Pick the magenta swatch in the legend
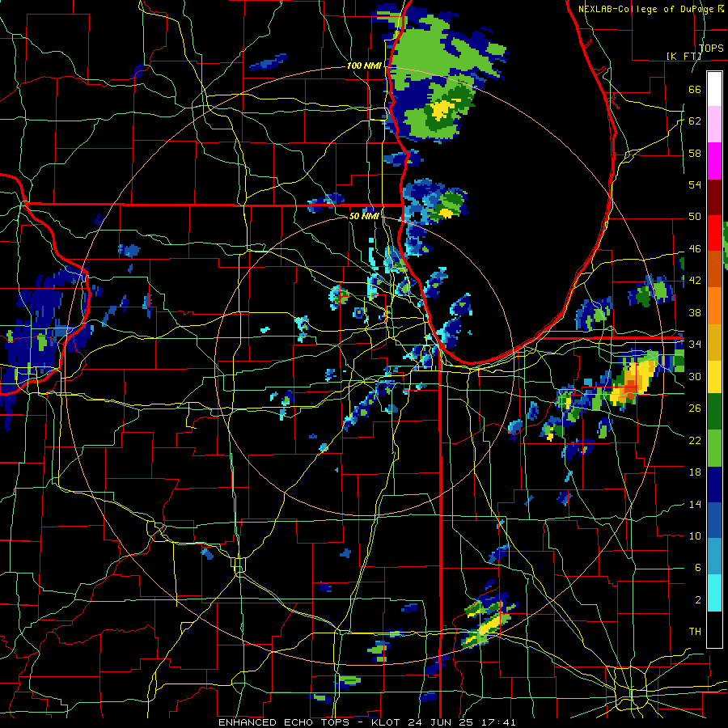 tap(714, 161)
